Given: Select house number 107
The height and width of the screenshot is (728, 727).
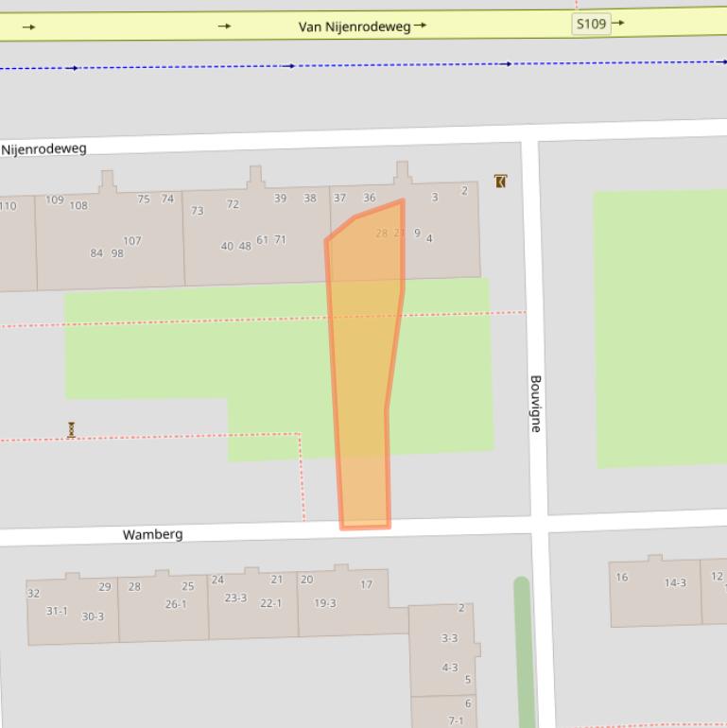Looking at the screenshot, I should click(x=131, y=241).
